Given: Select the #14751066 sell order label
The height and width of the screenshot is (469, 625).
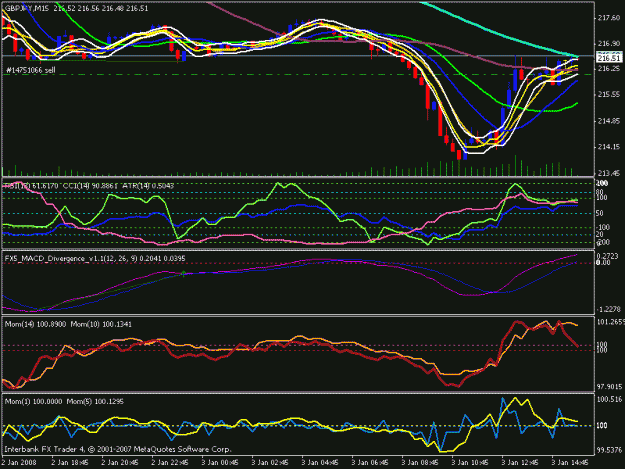Looking at the screenshot, I should click(30, 70).
